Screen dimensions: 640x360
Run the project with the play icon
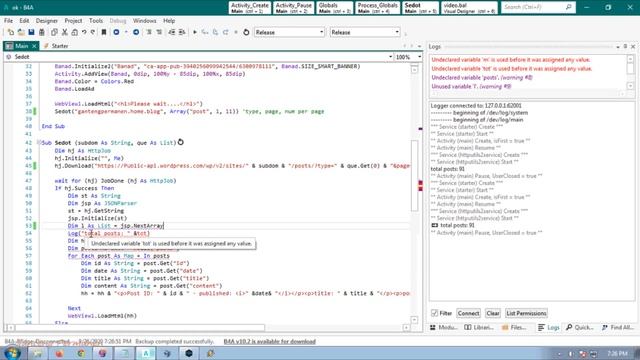(x=195, y=32)
